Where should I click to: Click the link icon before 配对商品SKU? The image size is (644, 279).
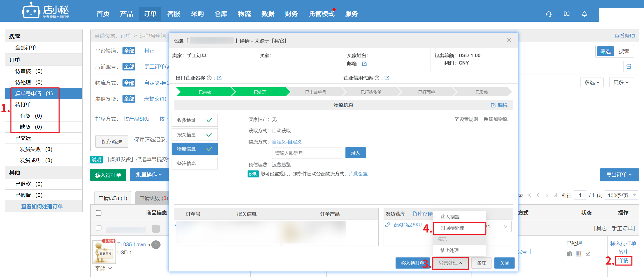coord(388,225)
